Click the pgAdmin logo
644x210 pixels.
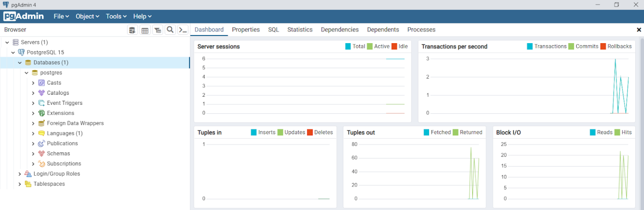point(24,16)
